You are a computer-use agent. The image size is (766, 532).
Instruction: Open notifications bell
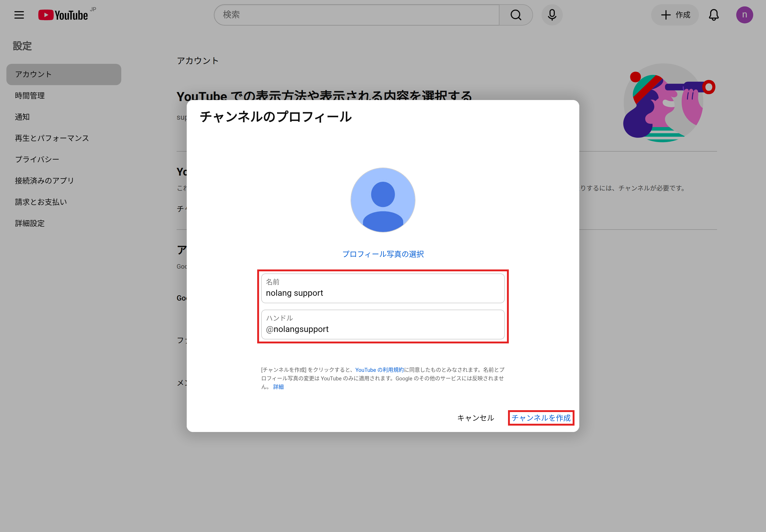coord(714,15)
